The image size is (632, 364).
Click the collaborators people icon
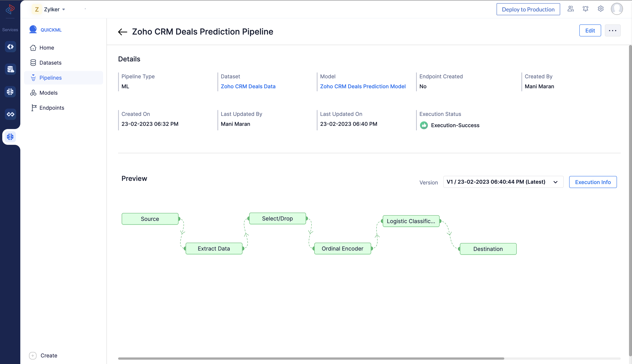(x=570, y=9)
